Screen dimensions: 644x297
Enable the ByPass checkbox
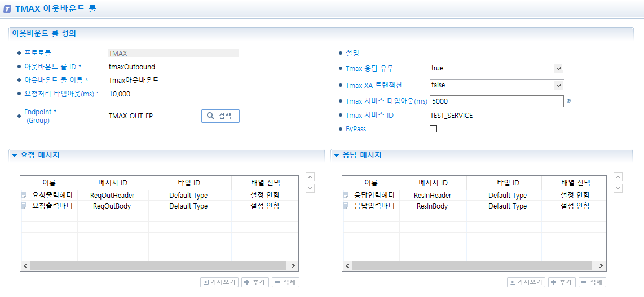tap(433, 129)
